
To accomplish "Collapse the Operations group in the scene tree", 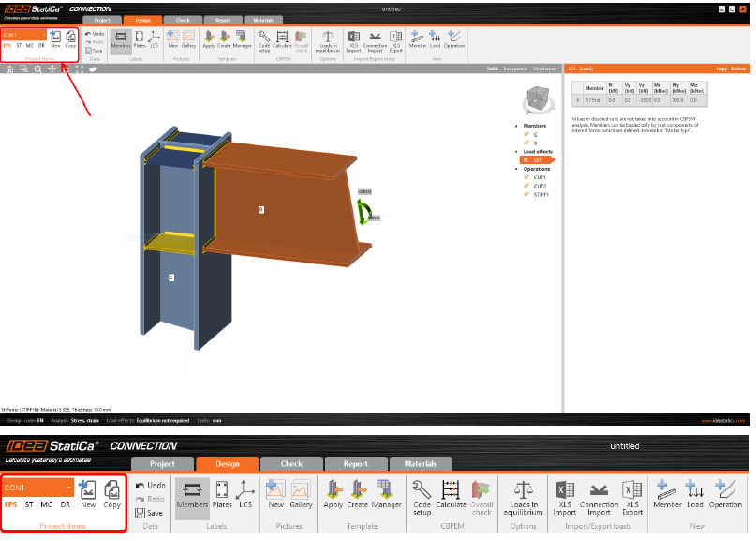I will coord(516,169).
